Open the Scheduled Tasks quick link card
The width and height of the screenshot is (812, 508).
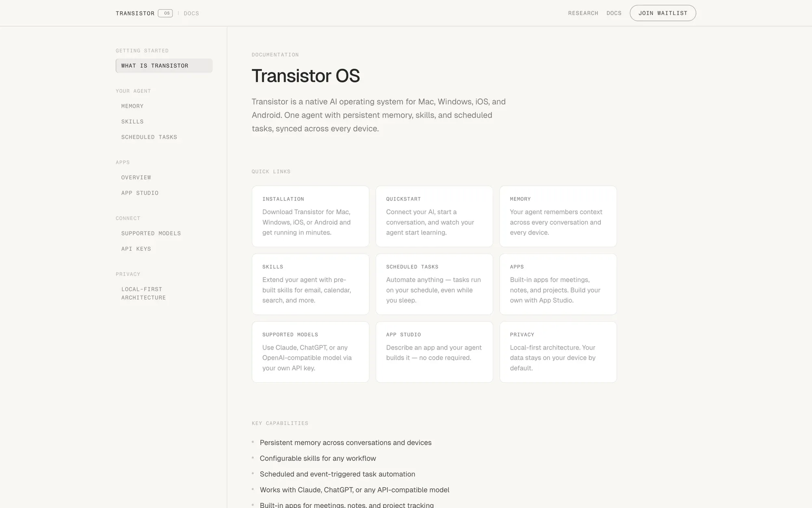[434, 284]
